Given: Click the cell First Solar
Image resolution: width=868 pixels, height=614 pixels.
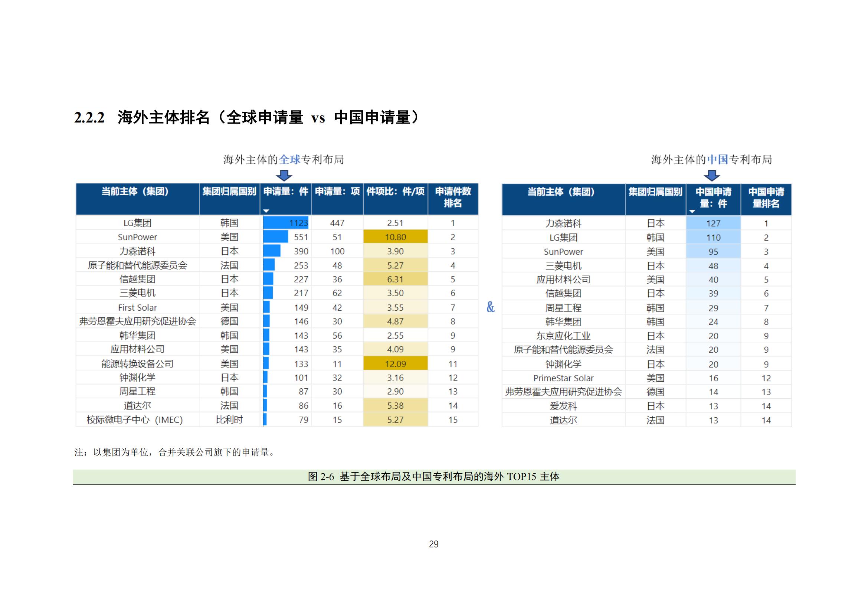Looking at the screenshot, I should 137,308.
